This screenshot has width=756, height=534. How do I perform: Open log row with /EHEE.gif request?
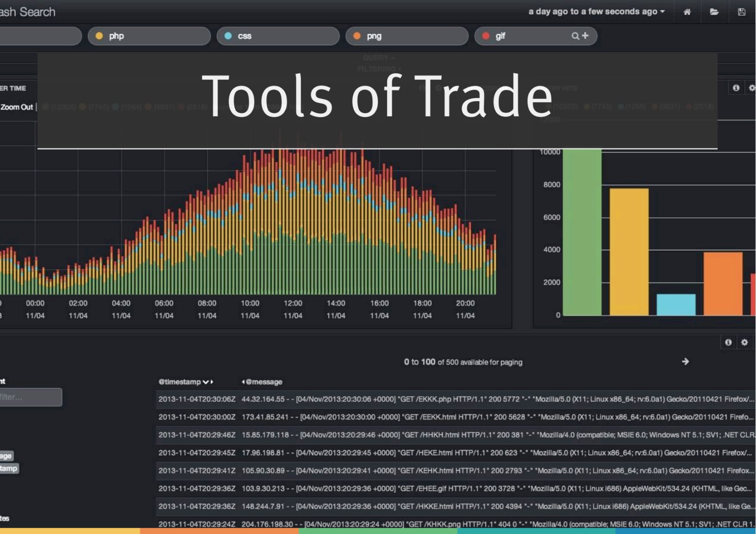coord(456,489)
